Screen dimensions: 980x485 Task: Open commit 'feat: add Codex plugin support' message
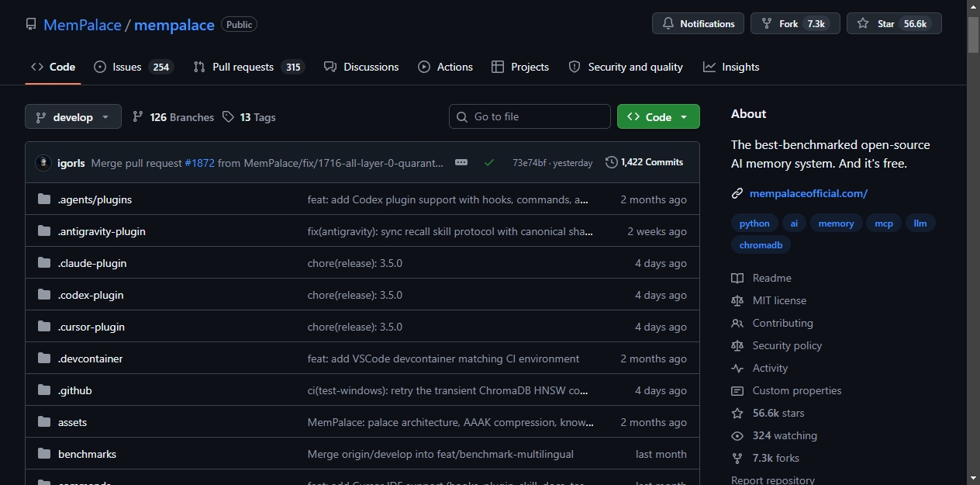(448, 199)
